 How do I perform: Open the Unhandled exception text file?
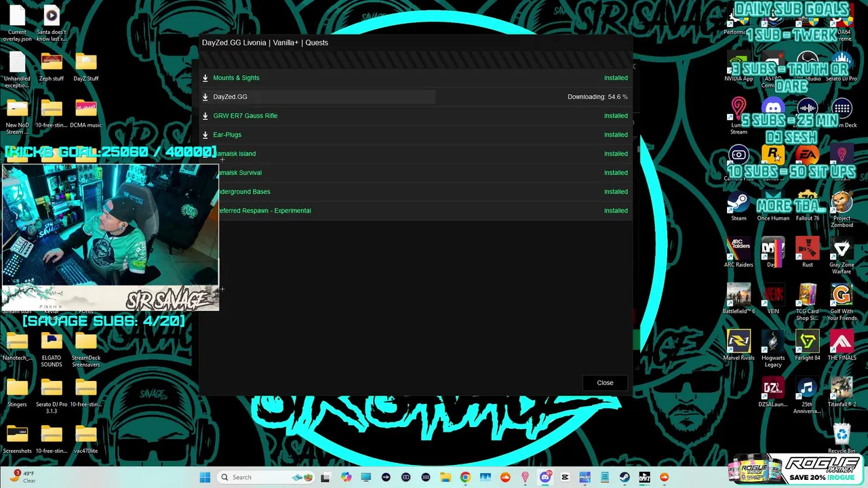pyautogui.click(x=17, y=70)
